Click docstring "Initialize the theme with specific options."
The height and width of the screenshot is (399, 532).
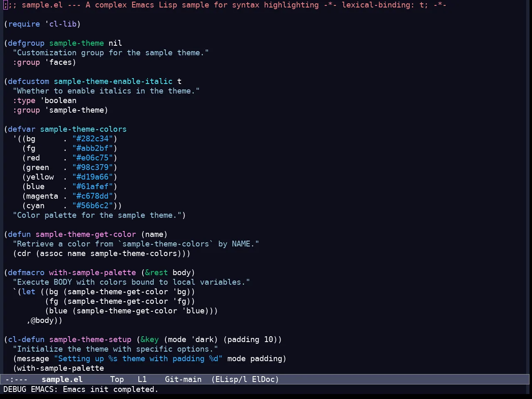(115, 349)
